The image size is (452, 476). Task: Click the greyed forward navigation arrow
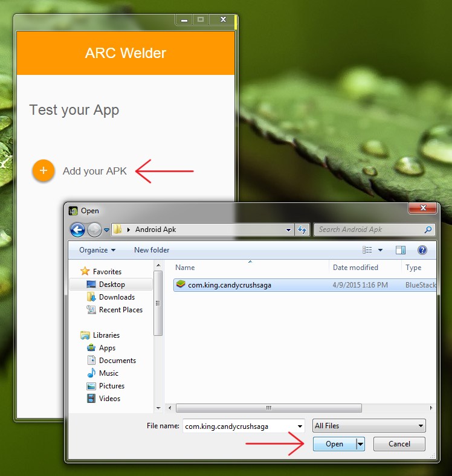click(x=94, y=230)
